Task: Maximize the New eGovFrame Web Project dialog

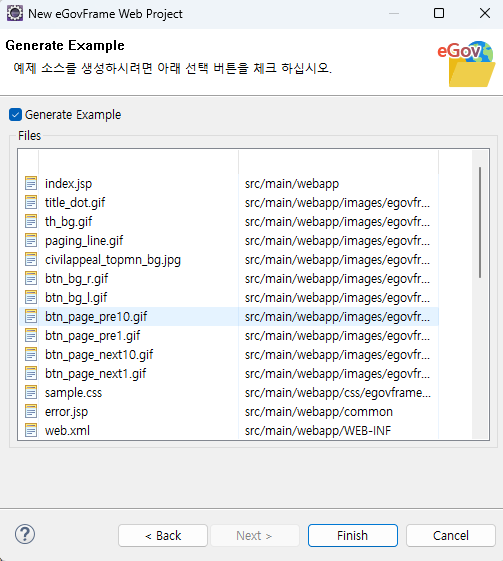Action: 439,13
